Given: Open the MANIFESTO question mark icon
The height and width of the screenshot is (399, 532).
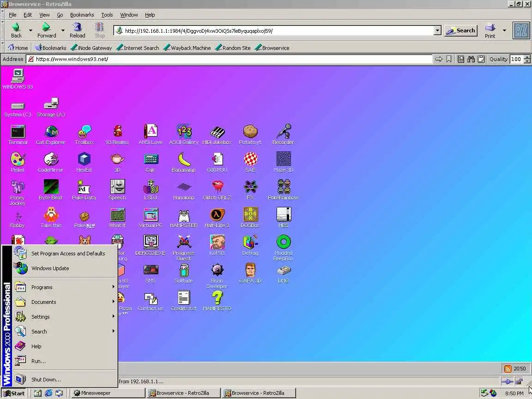Looking at the screenshot, I should (217, 301).
